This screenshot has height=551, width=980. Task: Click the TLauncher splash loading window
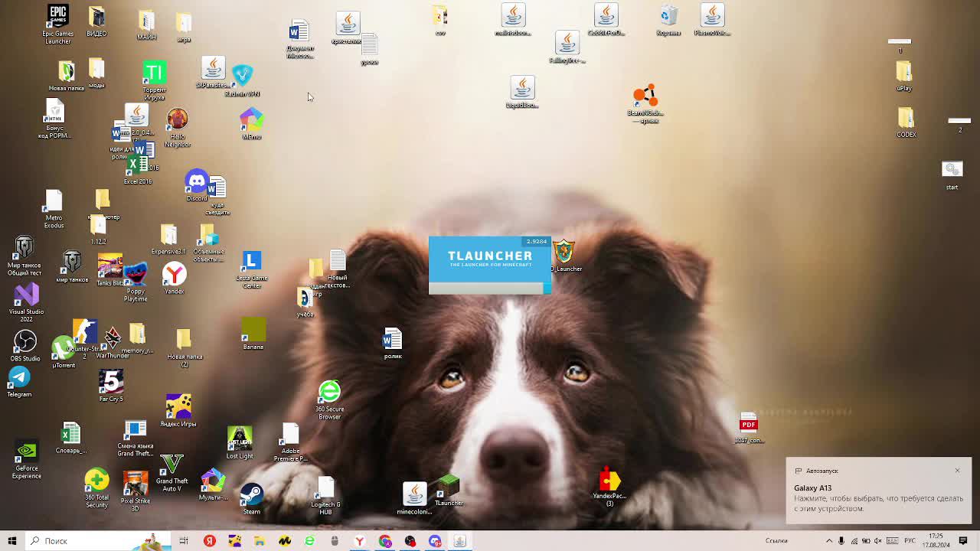(x=490, y=265)
